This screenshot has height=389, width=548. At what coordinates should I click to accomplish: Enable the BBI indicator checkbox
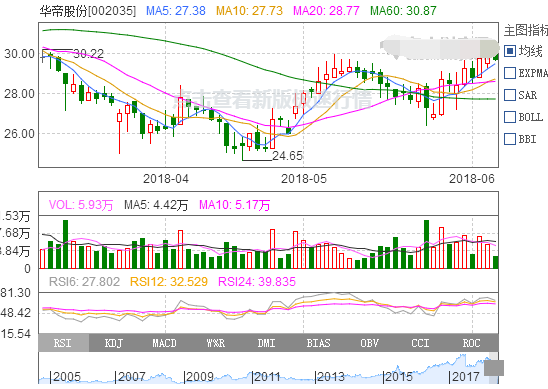(510, 139)
